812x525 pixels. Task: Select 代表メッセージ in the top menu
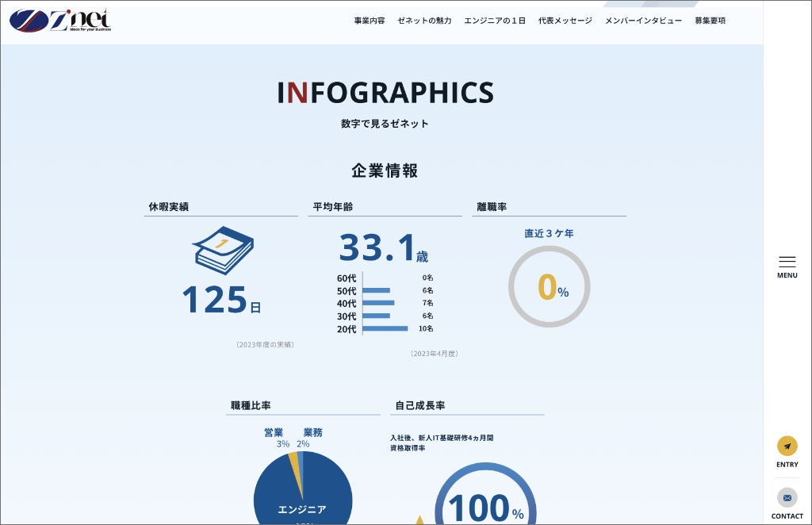pos(565,21)
